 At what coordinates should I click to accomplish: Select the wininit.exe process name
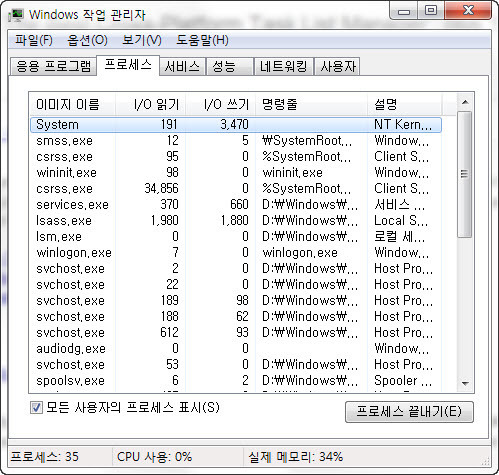click(x=66, y=173)
